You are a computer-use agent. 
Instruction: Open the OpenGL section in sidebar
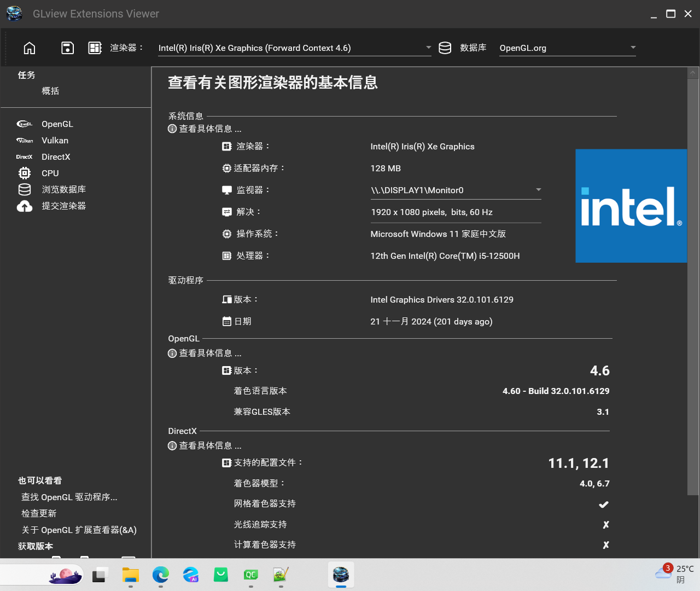click(x=57, y=124)
